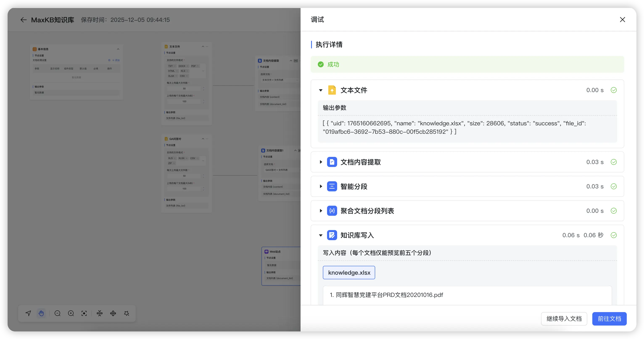This screenshot has height=339, width=644.
Task: Click the 知识库写入 step icon
Action: 332,235
